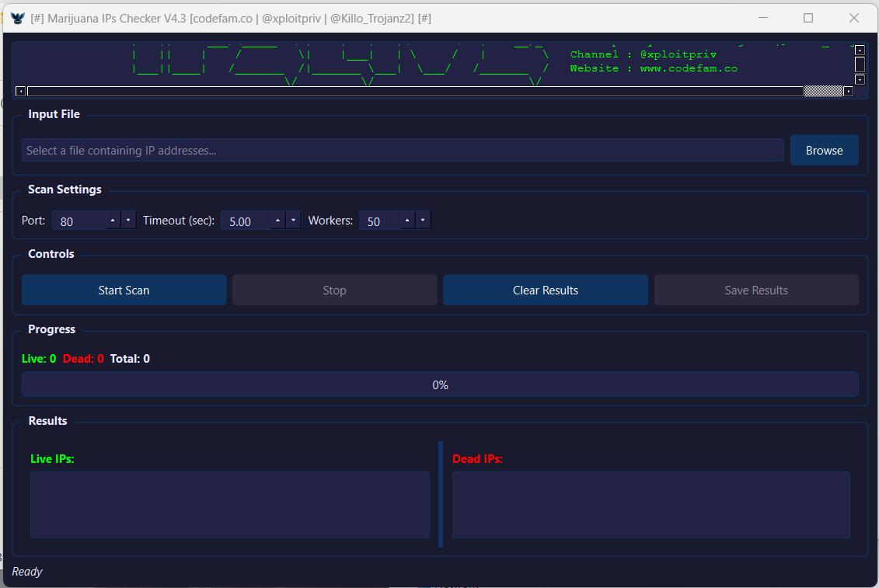Decrease the Workers count

point(423,221)
